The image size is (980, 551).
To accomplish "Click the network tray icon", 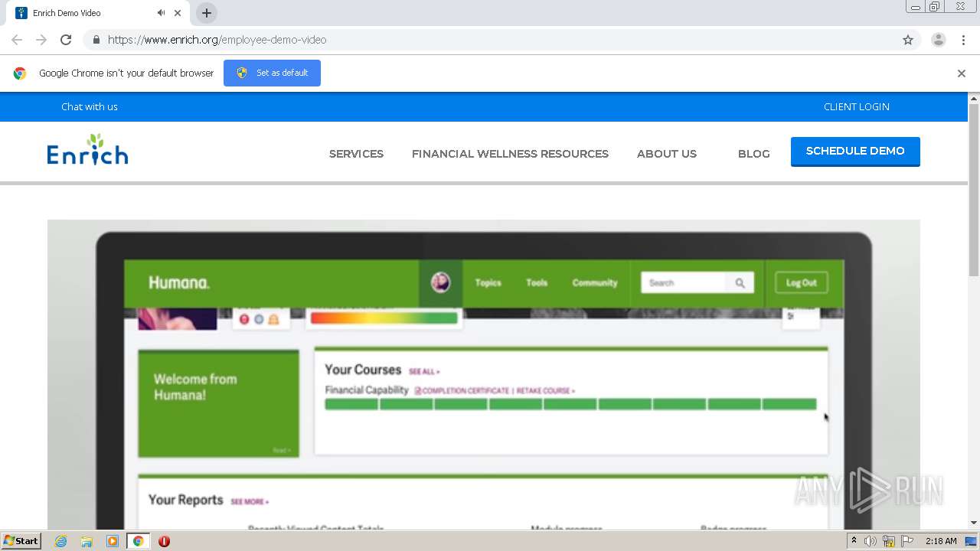I will click(889, 541).
